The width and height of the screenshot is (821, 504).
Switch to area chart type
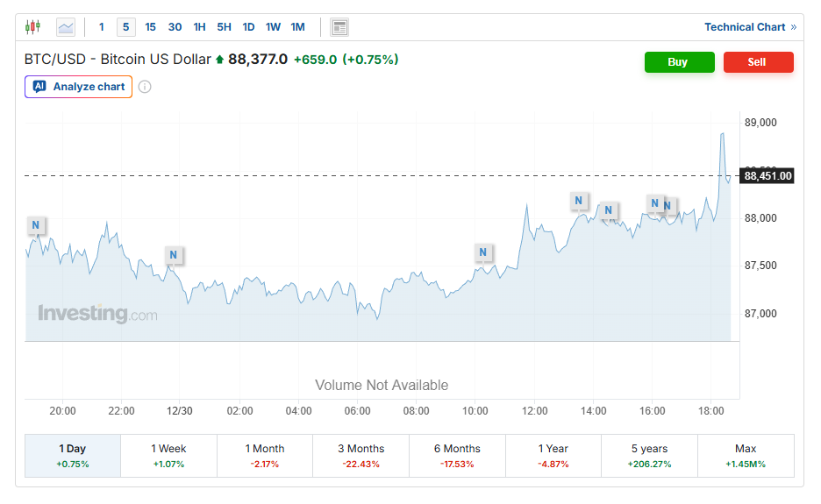click(66, 27)
